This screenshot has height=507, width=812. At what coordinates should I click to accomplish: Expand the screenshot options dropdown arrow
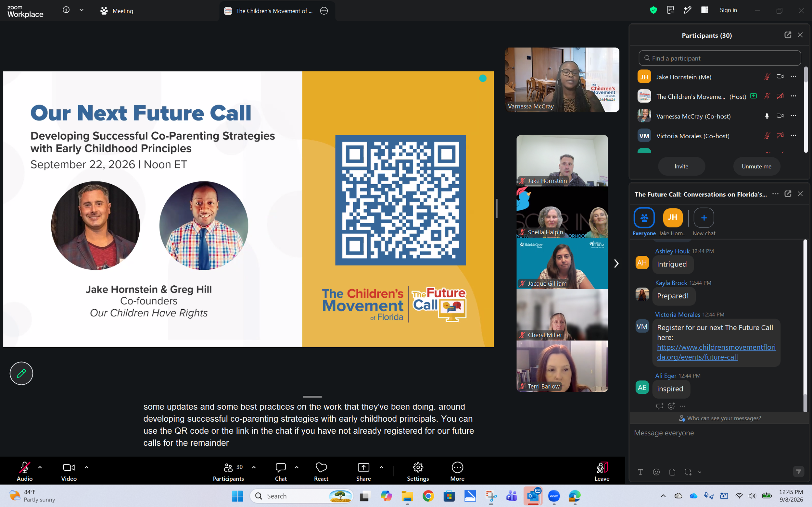tap(700, 473)
